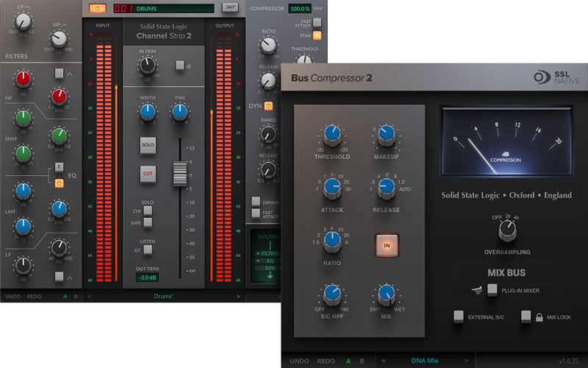Click the compressor MIX 100.0 % field
Image resolution: width=588 pixels, height=368 pixels.
click(300, 9)
